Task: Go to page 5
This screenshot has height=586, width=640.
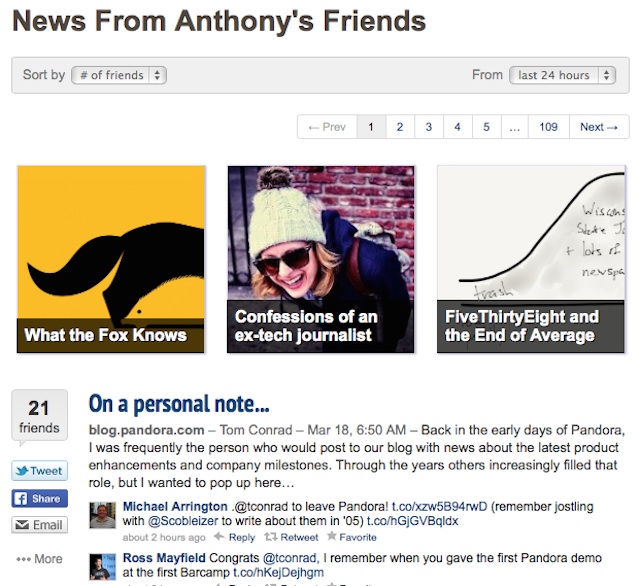Action: click(x=487, y=127)
